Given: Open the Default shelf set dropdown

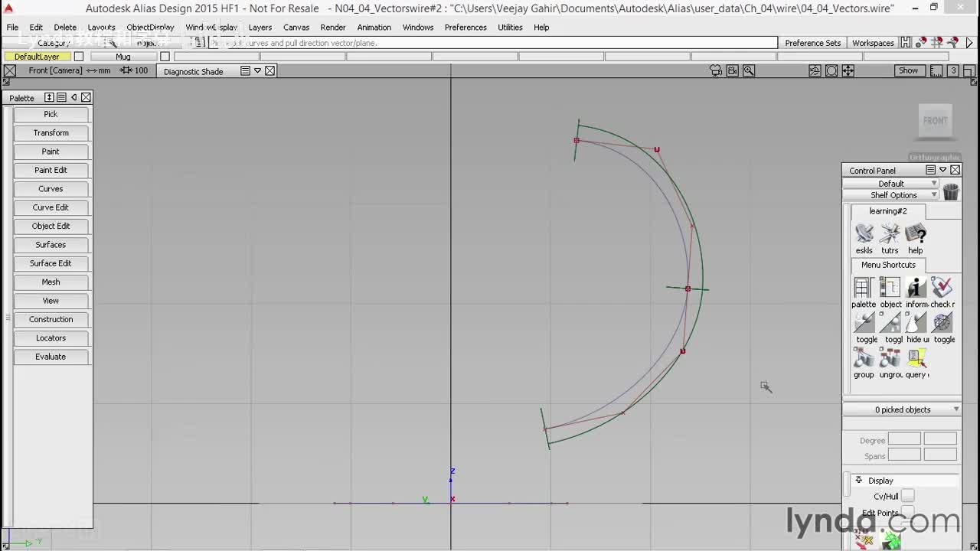Looking at the screenshot, I should pos(891,184).
